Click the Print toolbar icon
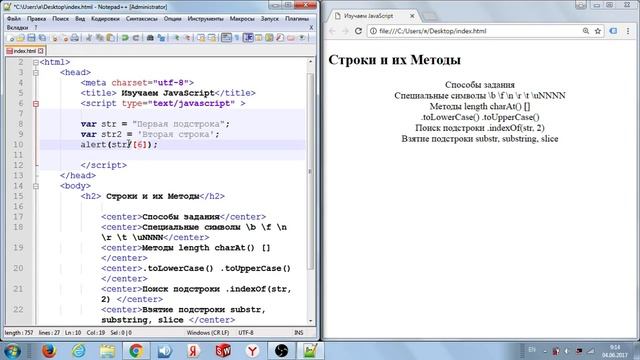 coord(75,38)
